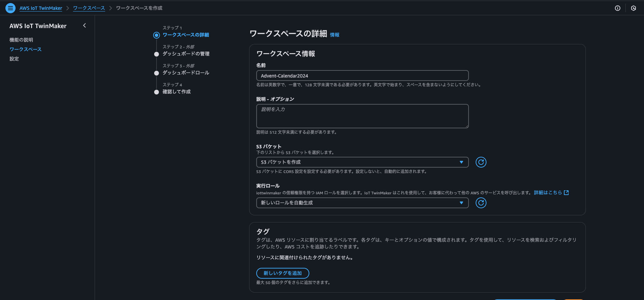
Task: Open 機能の説明 in sidebar
Action: point(21,40)
